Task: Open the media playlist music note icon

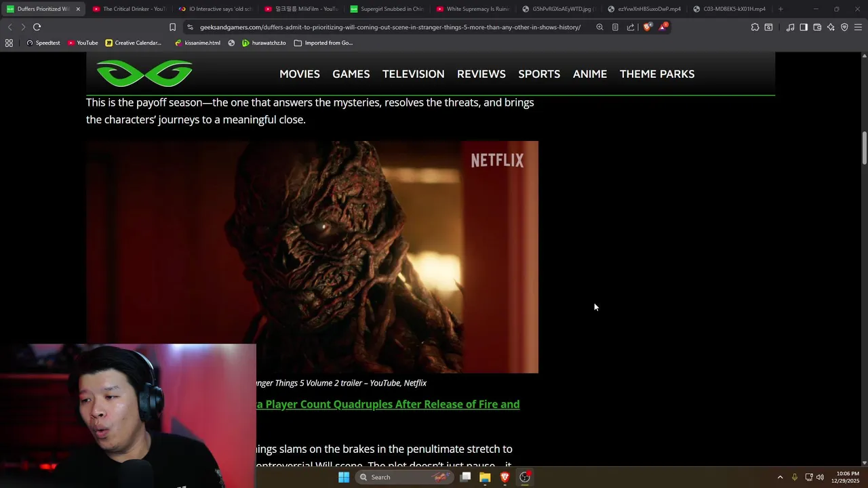Action: pyautogui.click(x=790, y=27)
